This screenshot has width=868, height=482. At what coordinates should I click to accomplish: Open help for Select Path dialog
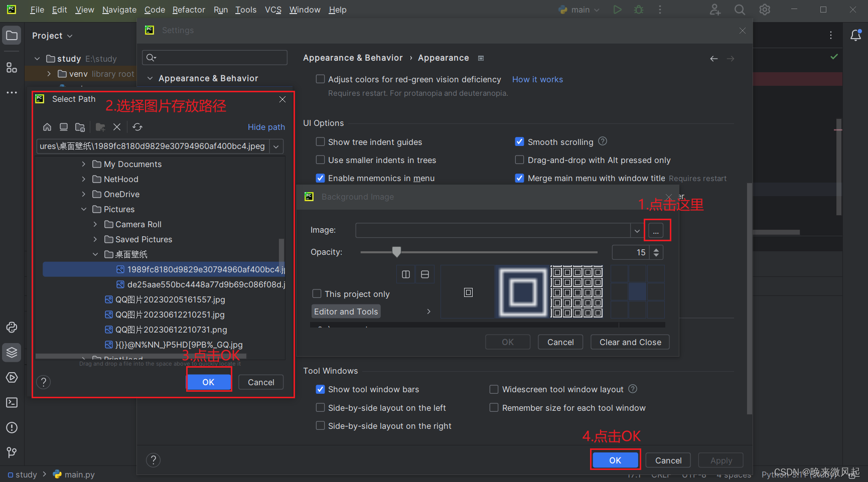click(44, 382)
